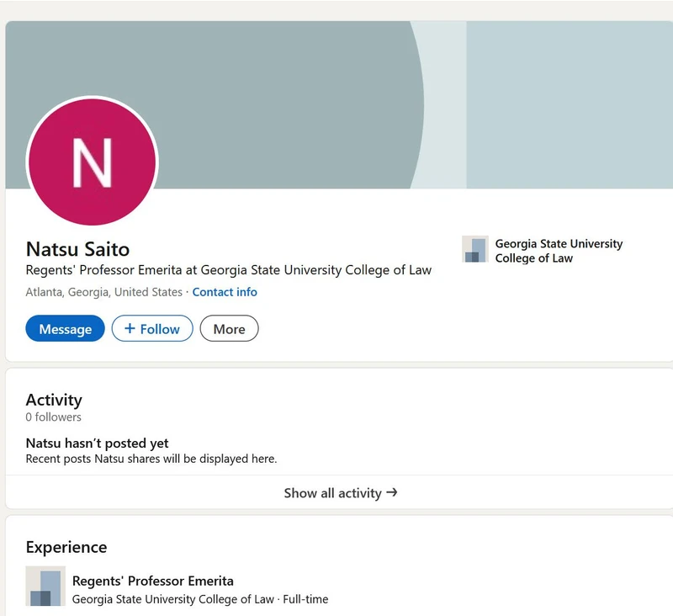Screen dimensions: 673x616
Task: Click the 0 followers text
Action: 53,417
